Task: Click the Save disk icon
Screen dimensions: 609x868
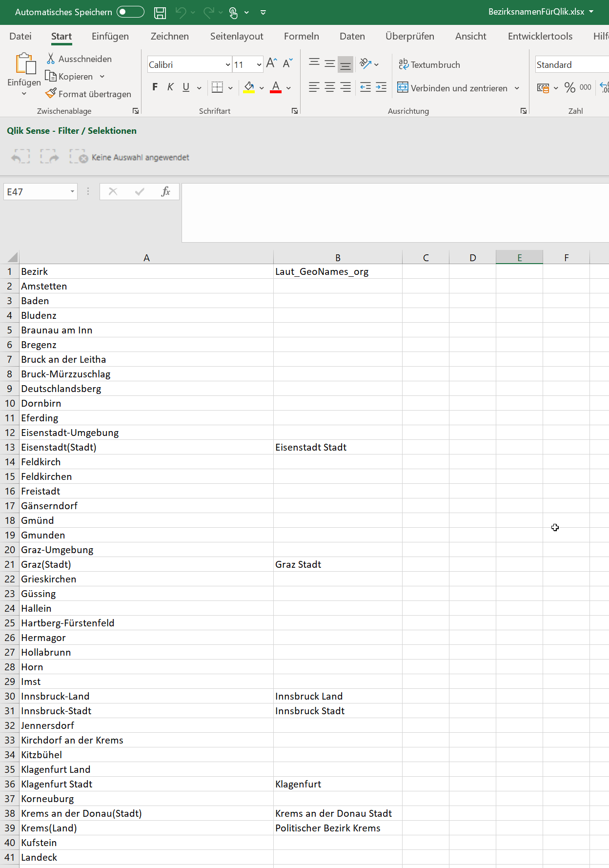Action: click(x=160, y=13)
